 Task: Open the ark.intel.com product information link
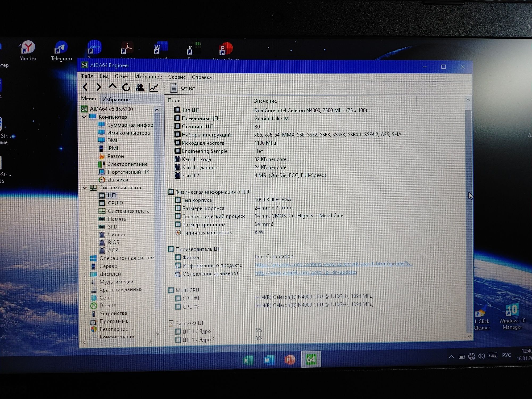pos(334,264)
